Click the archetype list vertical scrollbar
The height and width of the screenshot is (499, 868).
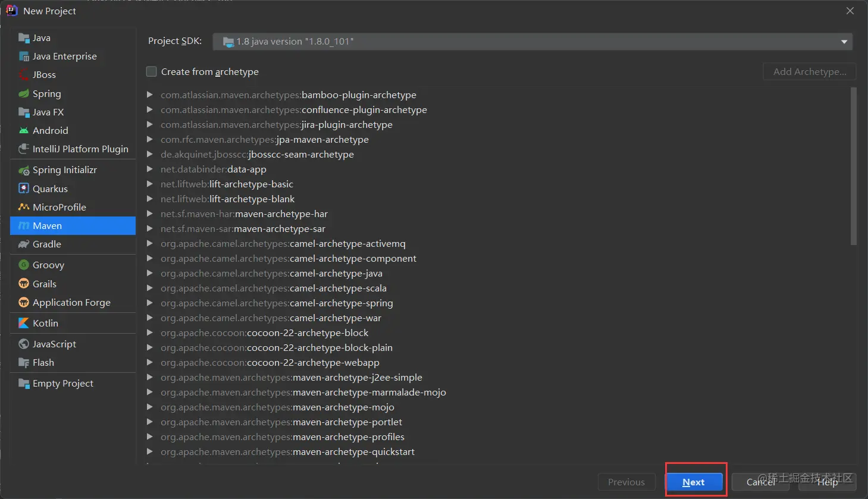click(854, 167)
